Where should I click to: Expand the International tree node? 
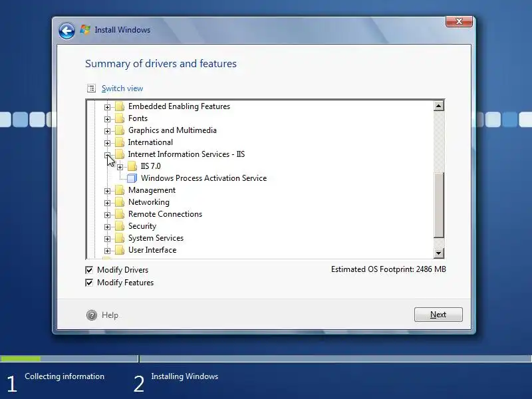107,143
